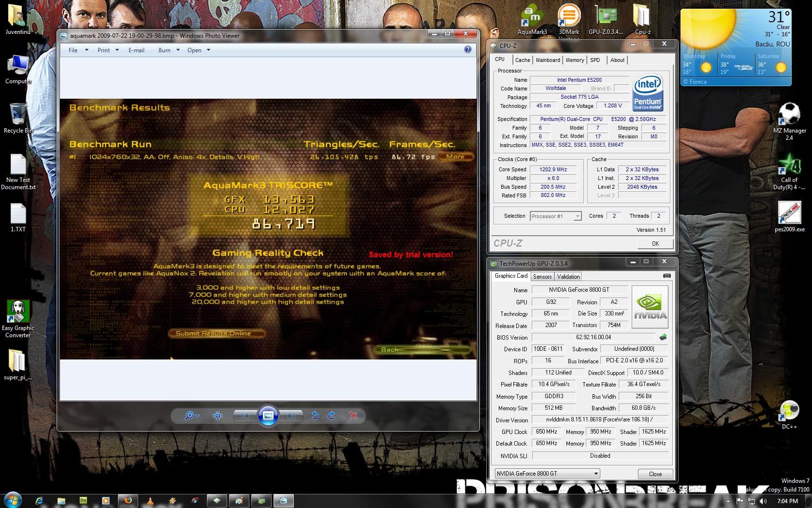
Task: Start the slide show in Photo Viewer
Action: coord(268,416)
